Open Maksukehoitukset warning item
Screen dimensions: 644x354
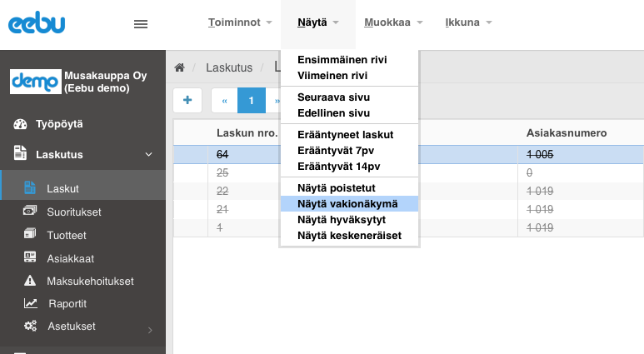point(90,281)
